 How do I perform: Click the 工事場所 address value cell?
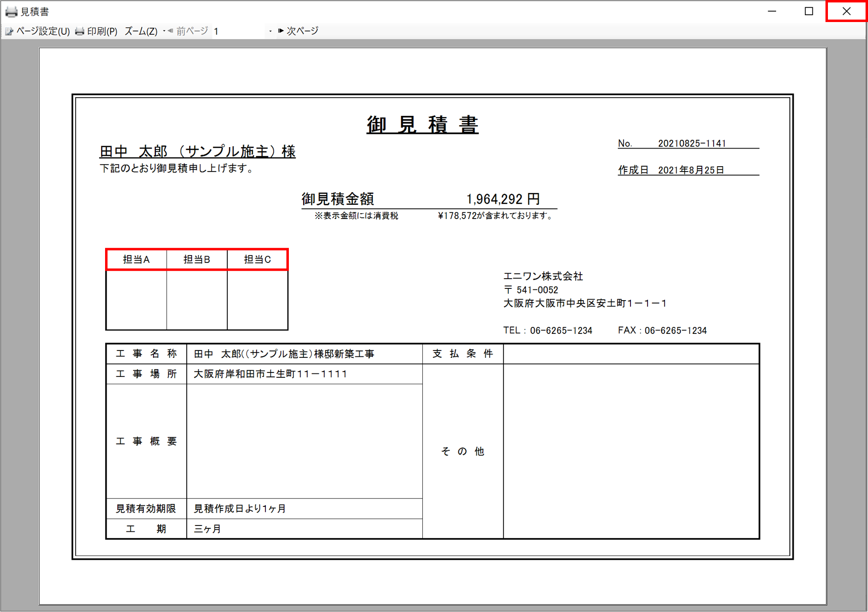(304, 374)
